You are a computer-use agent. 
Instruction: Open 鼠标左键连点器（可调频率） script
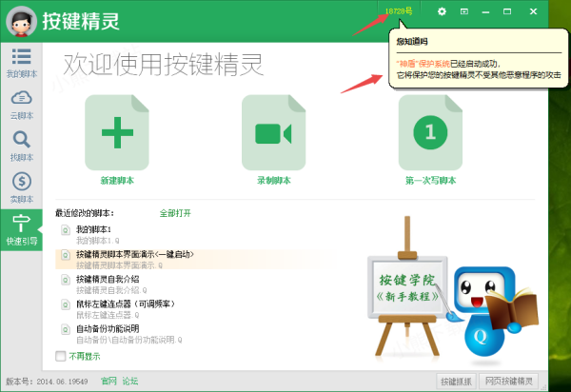[126, 304]
